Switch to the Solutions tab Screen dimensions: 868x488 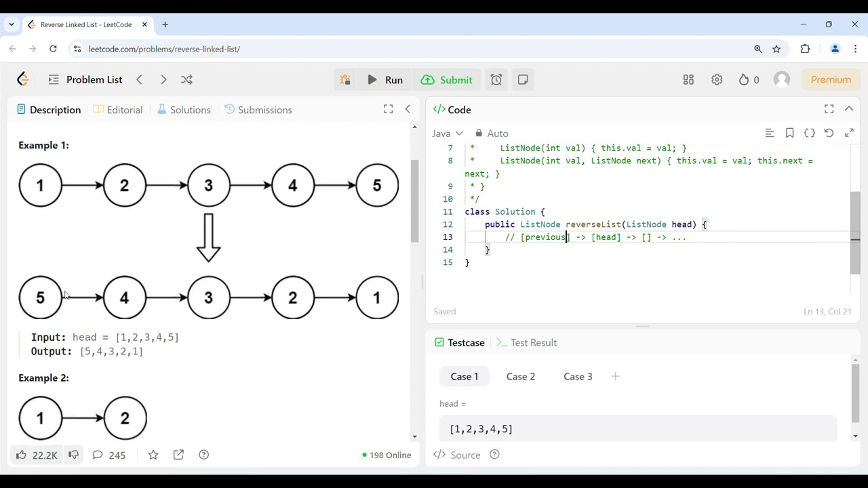[184, 110]
